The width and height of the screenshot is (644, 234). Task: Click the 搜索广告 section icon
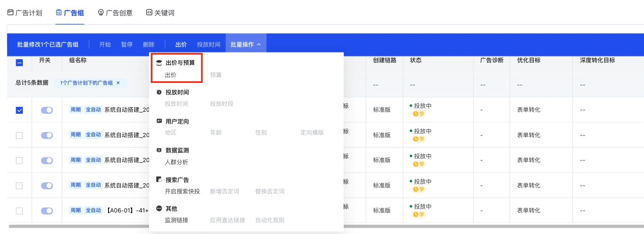[159, 179]
